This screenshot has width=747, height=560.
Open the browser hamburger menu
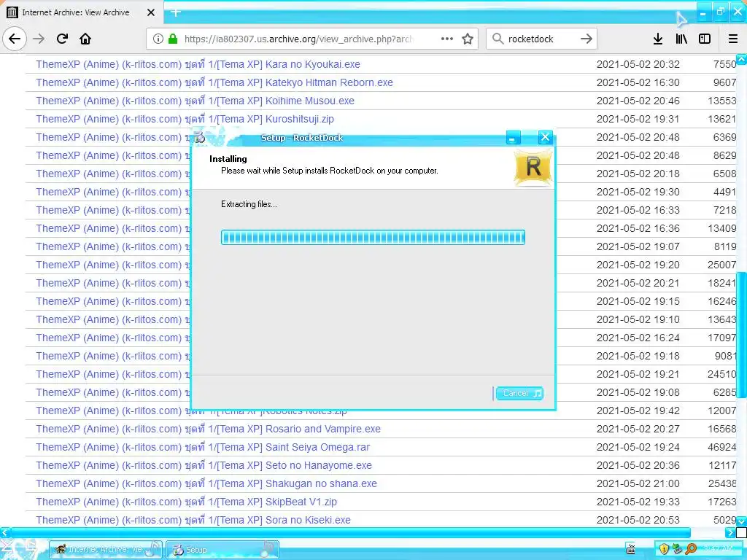(733, 39)
